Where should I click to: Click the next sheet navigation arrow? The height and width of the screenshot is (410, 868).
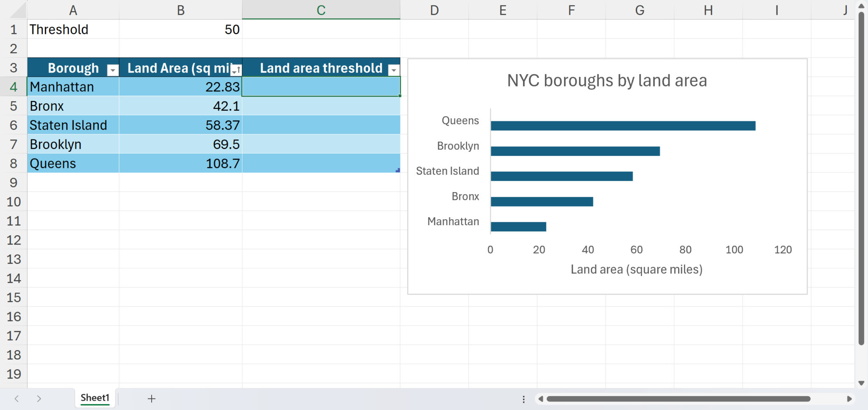click(x=39, y=399)
